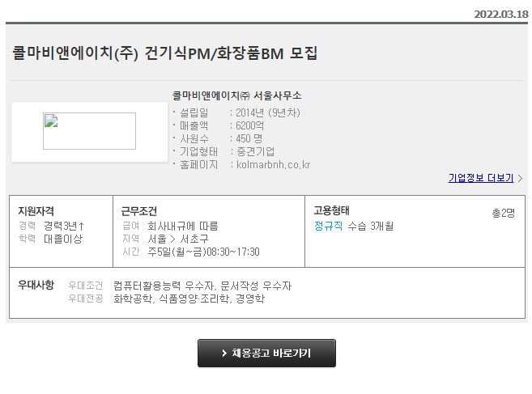Image resolution: width=532 pixels, height=394 pixels.
Task: Click the 정규직 employment type text
Action: 328,226
